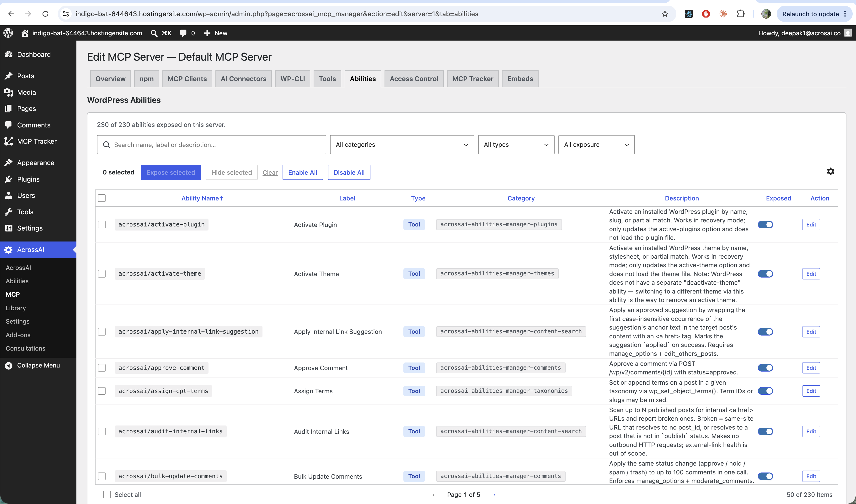Open the New content plus icon
The height and width of the screenshot is (504, 856).
(x=207, y=33)
